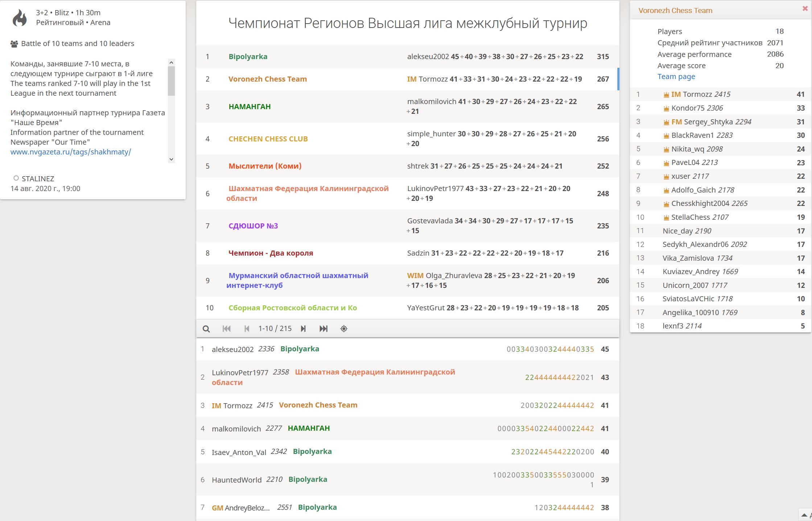
Task: Open LukinovPetr1977 player row in leaderboard
Action: pos(408,377)
